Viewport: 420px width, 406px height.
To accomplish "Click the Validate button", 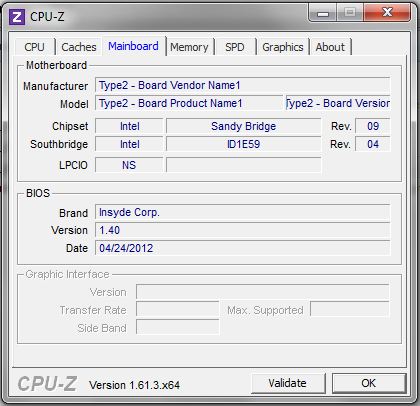I will 288,383.
